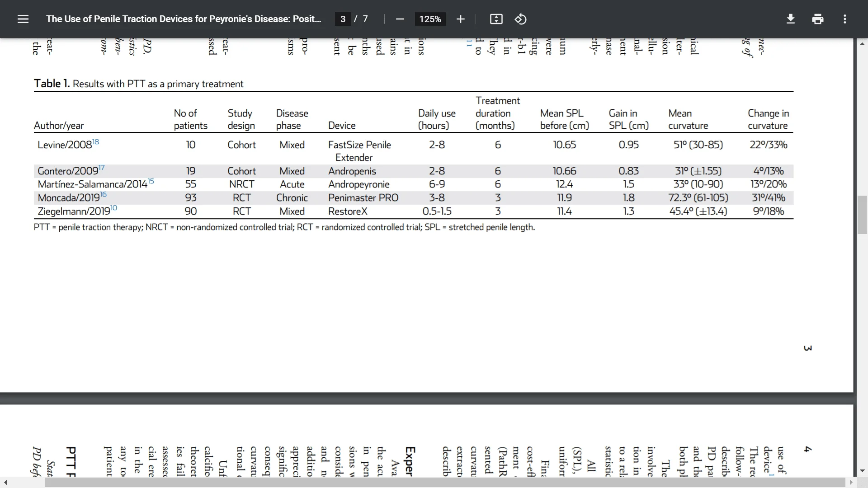Click the '0.5-1.5' daily use cell

click(437, 211)
